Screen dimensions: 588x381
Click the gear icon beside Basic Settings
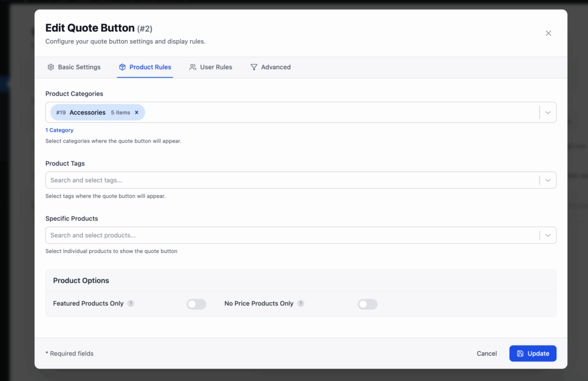[51, 67]
